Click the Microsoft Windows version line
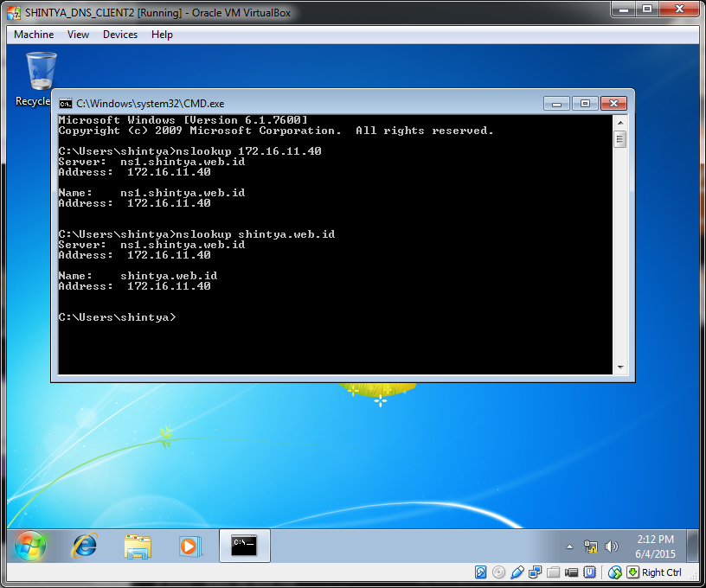This screenshot has height=588, width=706. coord(183,120)
